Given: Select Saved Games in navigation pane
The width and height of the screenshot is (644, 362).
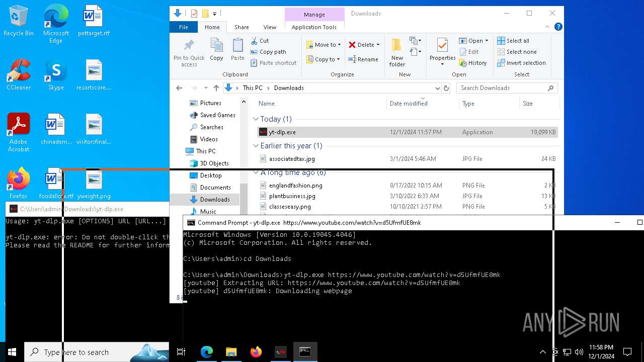Looking at the screenshot, I should [217, 115].
